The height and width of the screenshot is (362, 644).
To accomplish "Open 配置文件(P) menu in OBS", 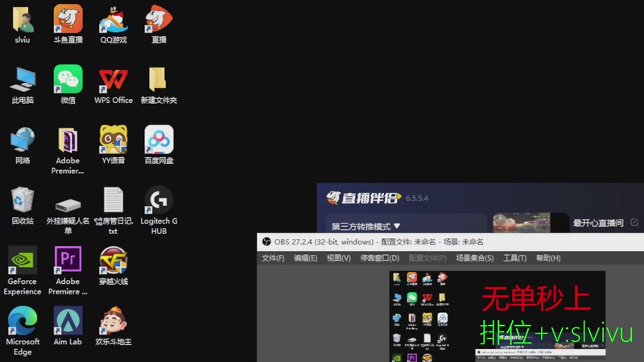I will point(427,258).
